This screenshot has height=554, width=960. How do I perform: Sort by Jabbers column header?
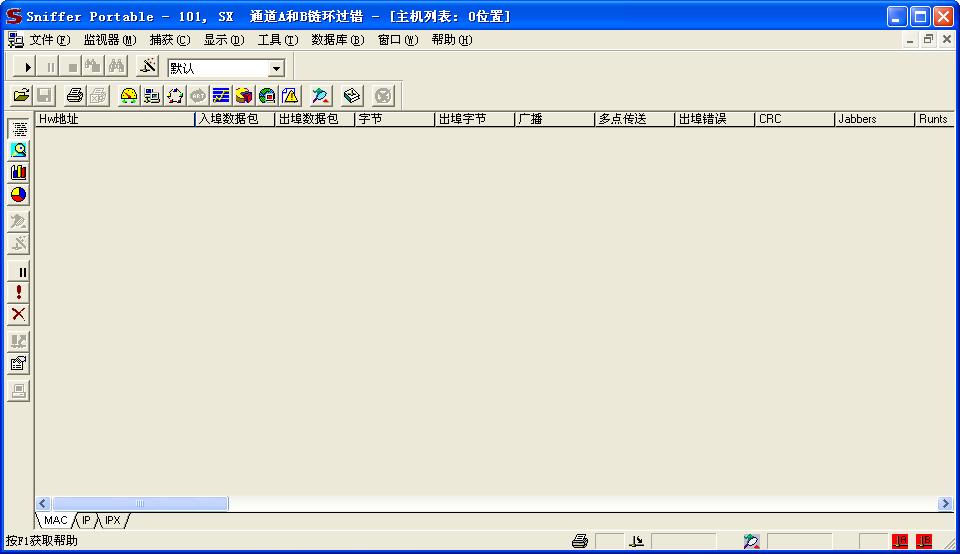point(874,119)
